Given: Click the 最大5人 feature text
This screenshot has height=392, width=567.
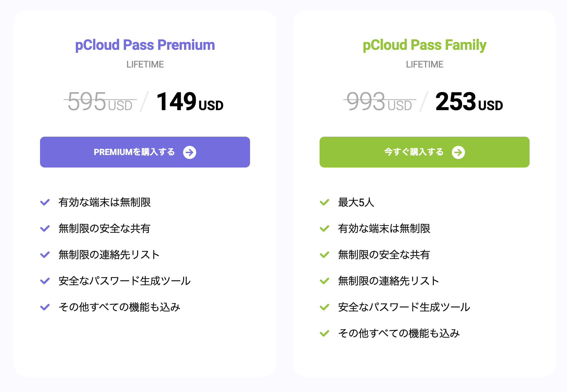Looking at the screenshot, I should coord(356,202).
